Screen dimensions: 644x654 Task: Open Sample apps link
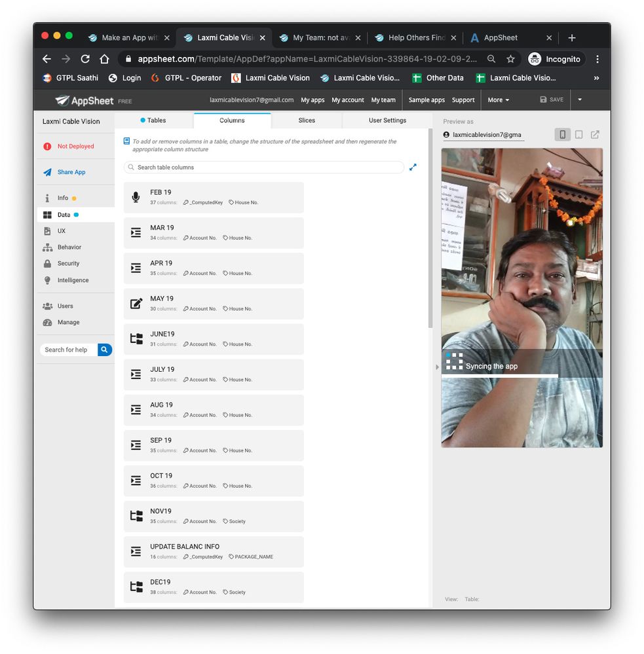[426, 100]
